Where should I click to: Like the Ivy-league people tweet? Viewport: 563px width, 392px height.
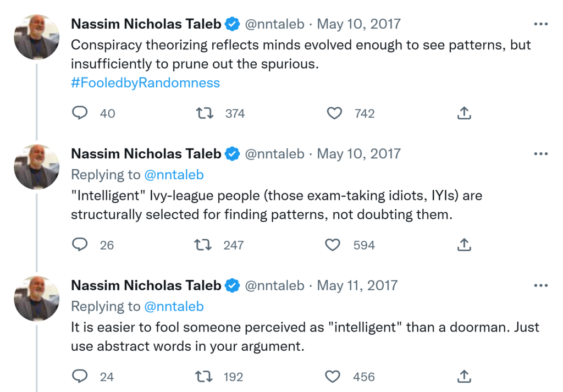[x=333, y=245]
